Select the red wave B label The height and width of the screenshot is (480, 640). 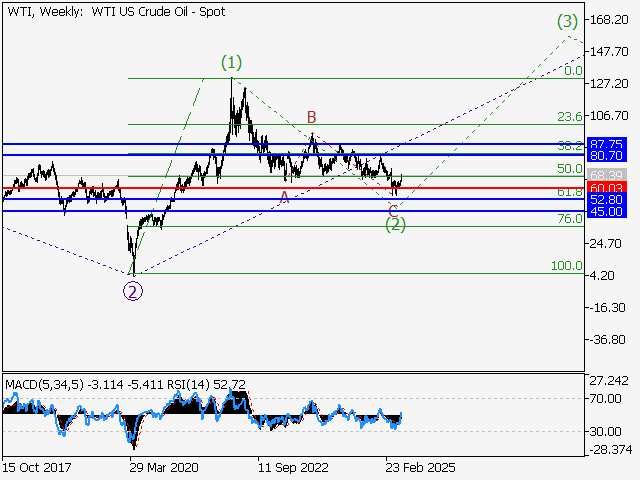click(312, 117)
